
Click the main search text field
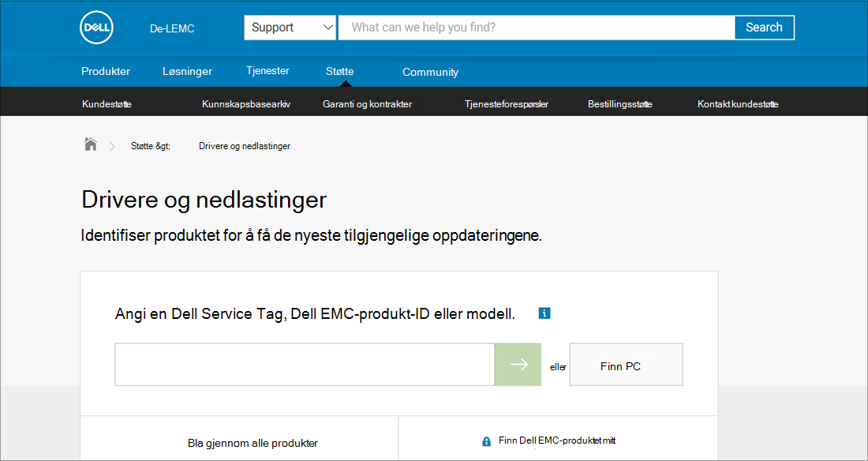click(x=537, y=27)
